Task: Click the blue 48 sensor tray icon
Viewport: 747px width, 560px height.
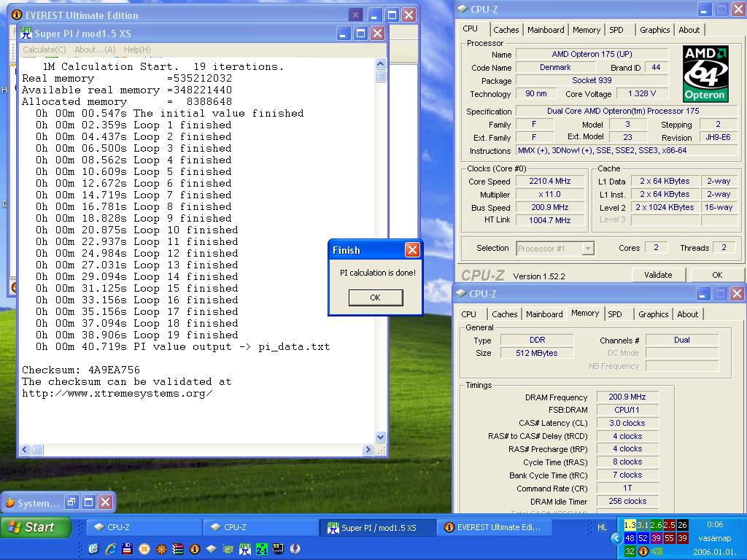Action: [630, 538]
